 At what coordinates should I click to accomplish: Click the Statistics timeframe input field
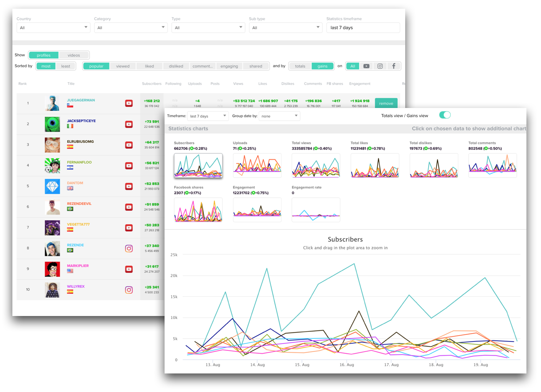[x=363, y=28]
